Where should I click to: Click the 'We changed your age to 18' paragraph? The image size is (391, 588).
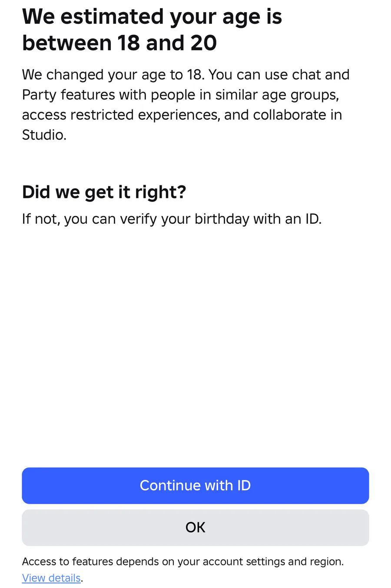tap(186, 105)
